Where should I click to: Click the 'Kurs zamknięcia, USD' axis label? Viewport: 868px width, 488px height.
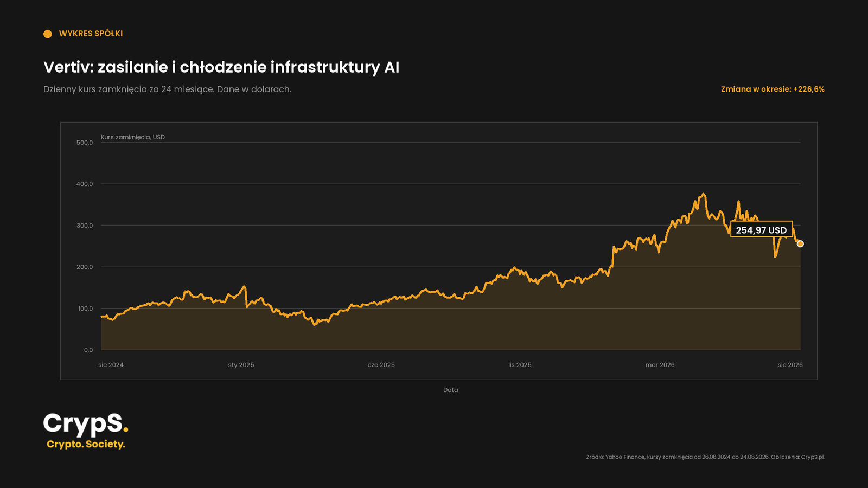(x=133, y=137)
